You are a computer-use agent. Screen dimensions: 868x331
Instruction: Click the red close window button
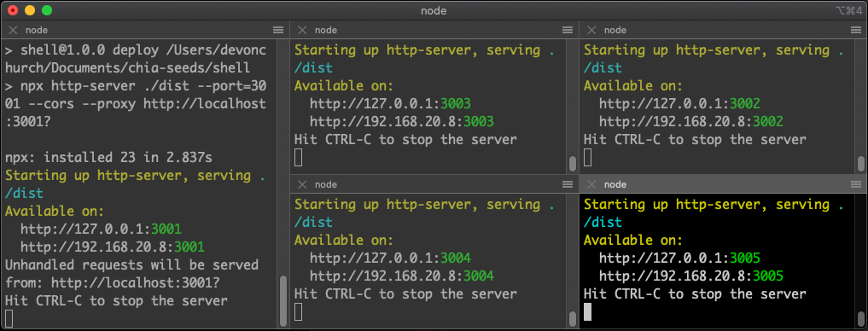point(12,10)
